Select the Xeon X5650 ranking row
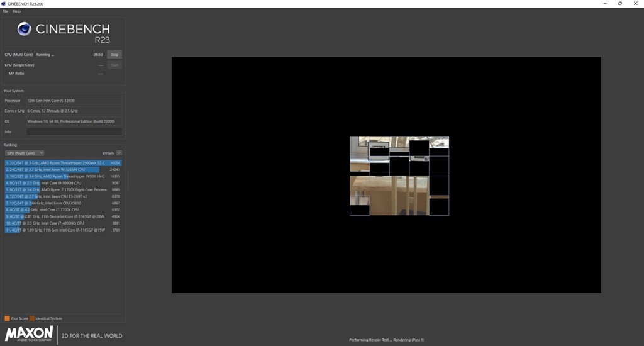The width and height of the screenshot is (644, 346). (x=63, y=203)
